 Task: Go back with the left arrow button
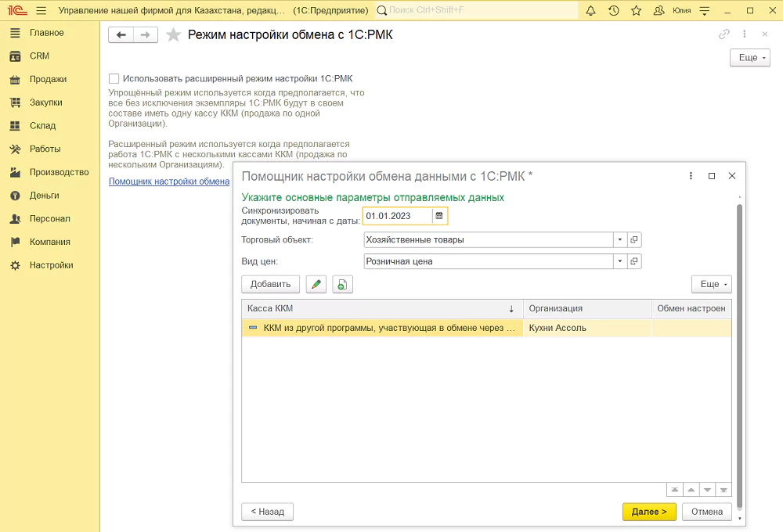121,34
